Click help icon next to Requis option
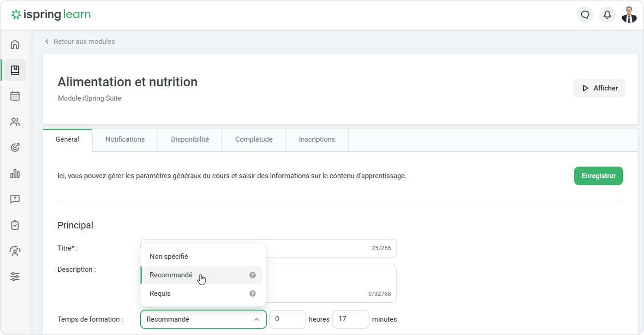The image size is (644, 335). click(x=252, y=293)
